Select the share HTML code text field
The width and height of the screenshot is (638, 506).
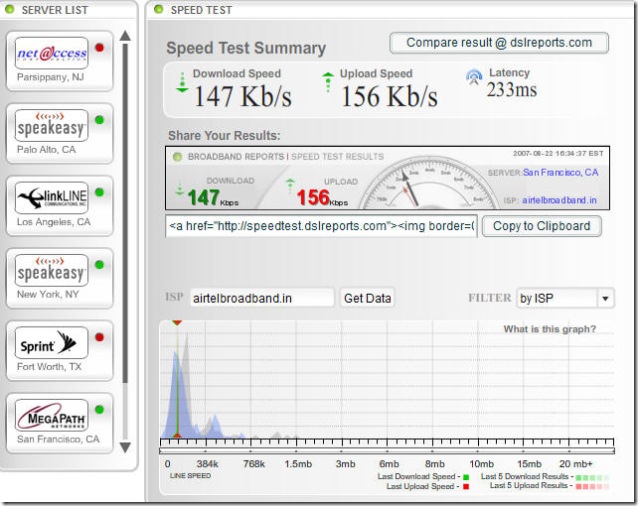(322, 226)
